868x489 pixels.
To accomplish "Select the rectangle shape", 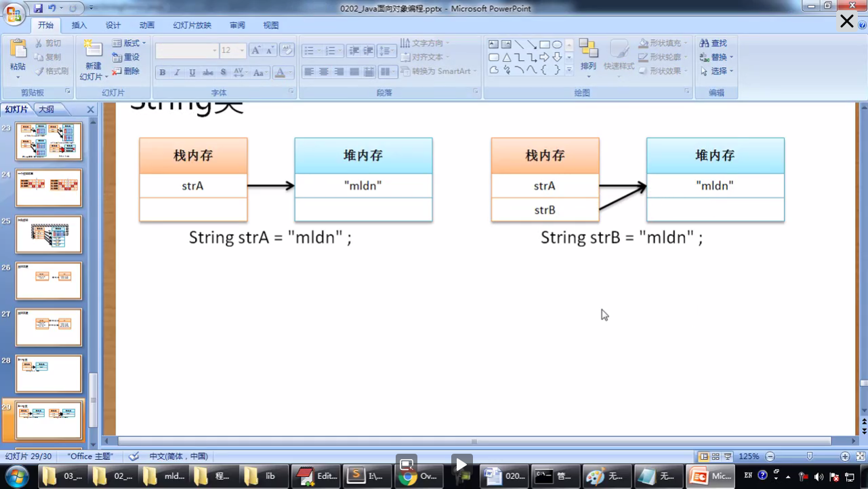I will [544, 45].
